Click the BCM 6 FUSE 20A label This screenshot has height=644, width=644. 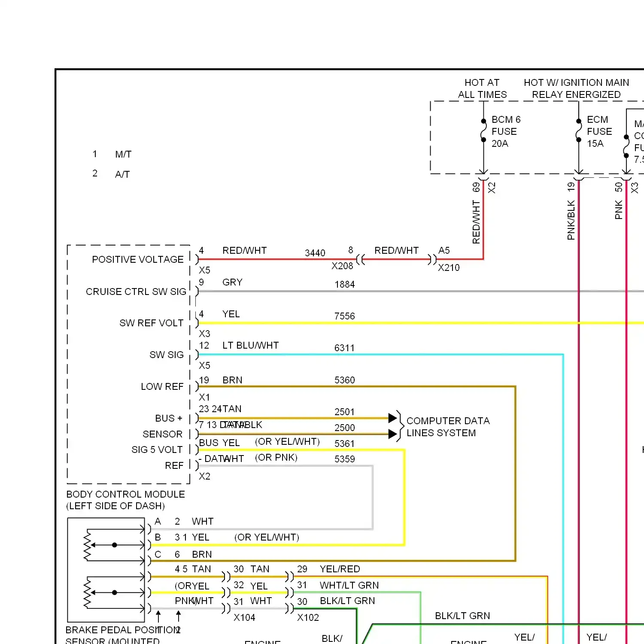click(x=506, y=131)
